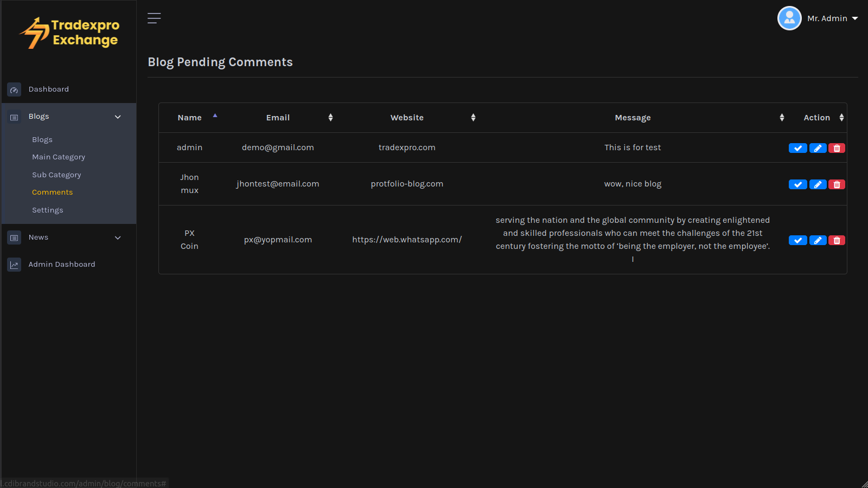Toggle sidebar with hamburger menu icon
Image resolution: width=868 pixels, height=488 pixels.
coord(154,18)
